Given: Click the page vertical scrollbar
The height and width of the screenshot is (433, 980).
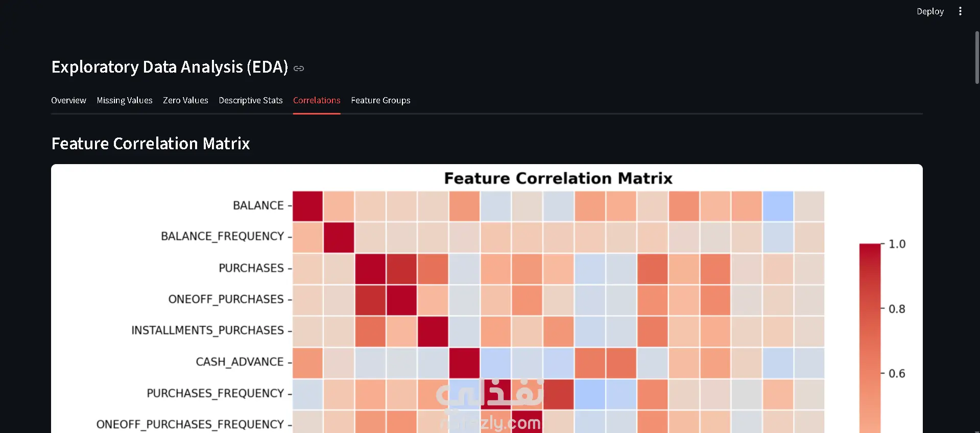Looking at the screenshot, I should (x=976, y=57).
